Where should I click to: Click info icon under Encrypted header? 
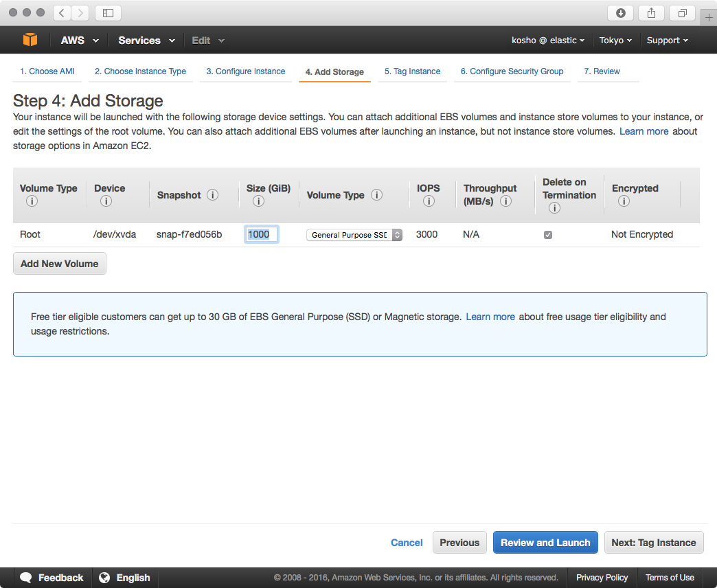point(624,201)
